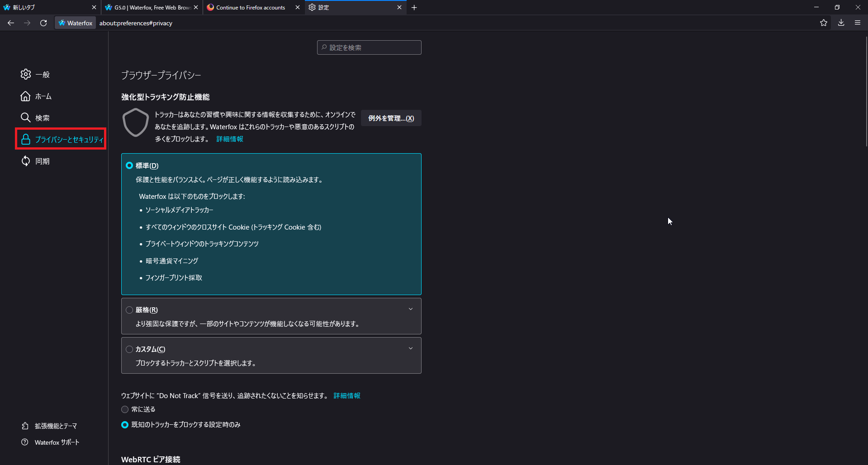This screenshot has height=465, width=868.
Task: Click the 設定を検索 search field
Action: pyautogui.click(x=369, y=47)
